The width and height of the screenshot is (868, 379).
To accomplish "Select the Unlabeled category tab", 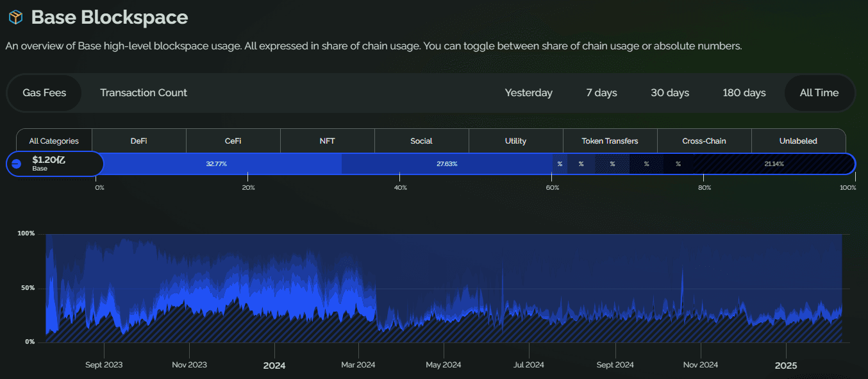I will tap(798, 141).
